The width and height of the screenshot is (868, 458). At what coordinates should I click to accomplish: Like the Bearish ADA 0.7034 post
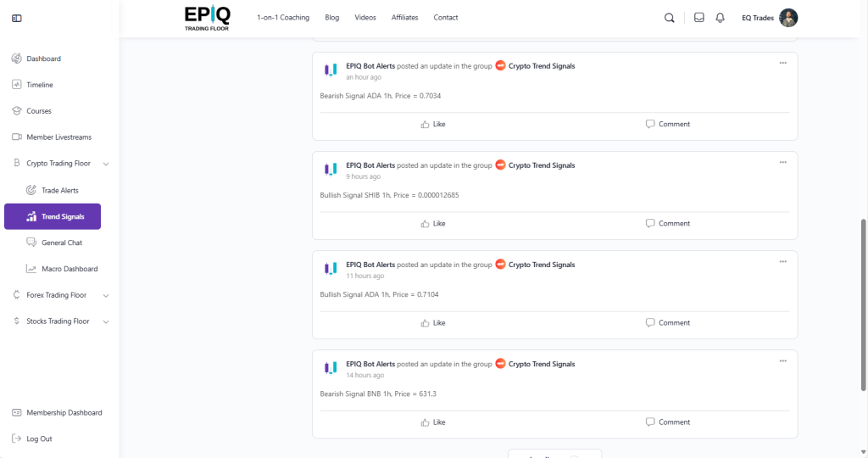[x=433, y=124]
